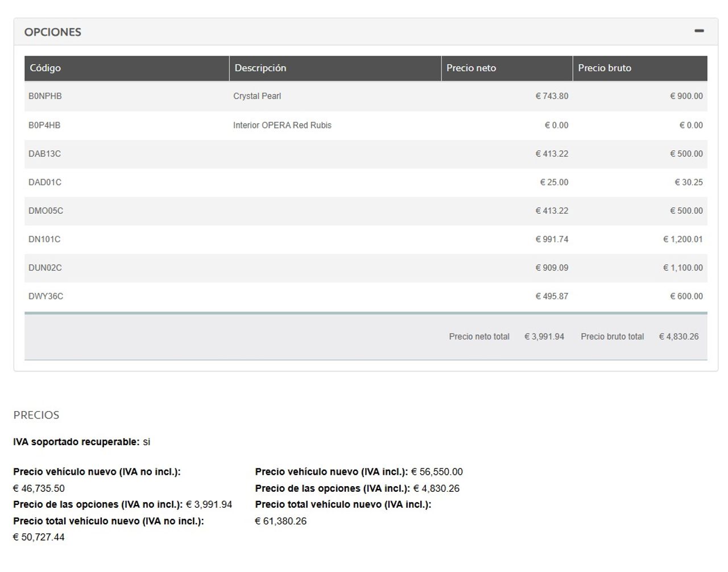The height and width of the screenshot is (572, 728).
Task: Click the € 61,380.26 total vehicle price
Action: coord(280,521)
